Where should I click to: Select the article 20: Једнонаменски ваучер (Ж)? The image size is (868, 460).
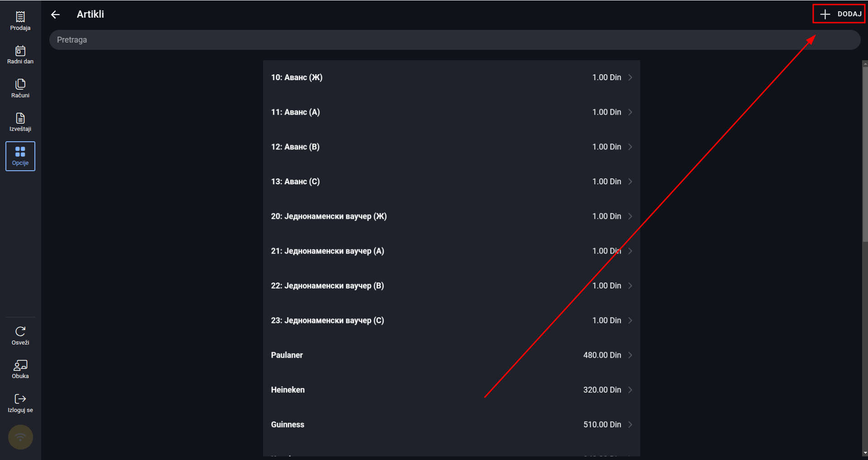(x=329, y=216)
